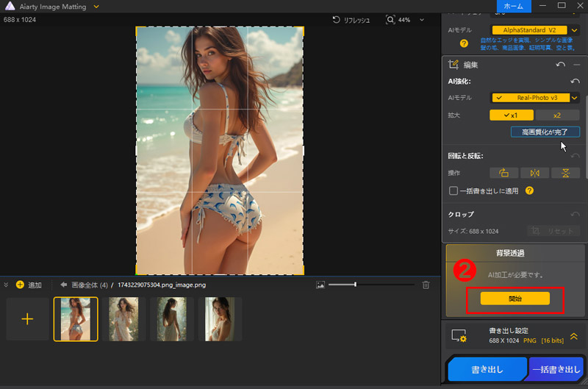Open the 44% zoom level dropdown
588x389 pixels.
coord(422,20)
